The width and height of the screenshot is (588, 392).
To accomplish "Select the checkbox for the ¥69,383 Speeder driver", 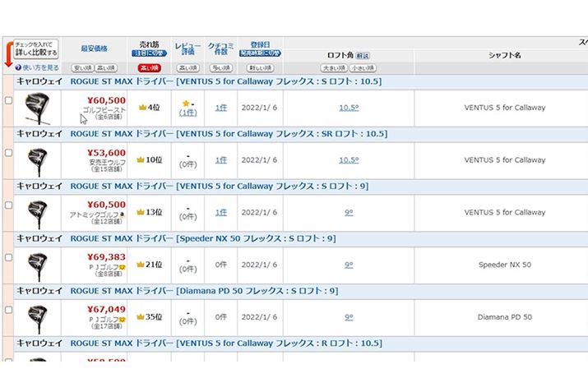I will click(x=8, y=257).
